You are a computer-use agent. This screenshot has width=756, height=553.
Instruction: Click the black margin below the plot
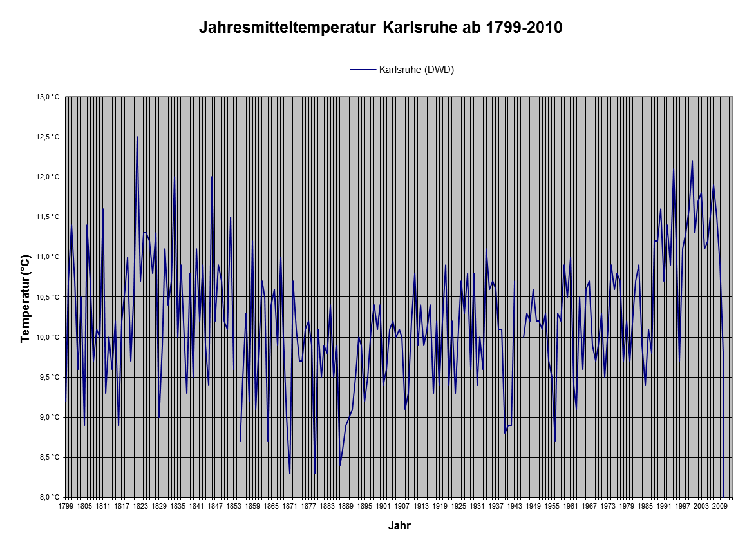point(399,525)
